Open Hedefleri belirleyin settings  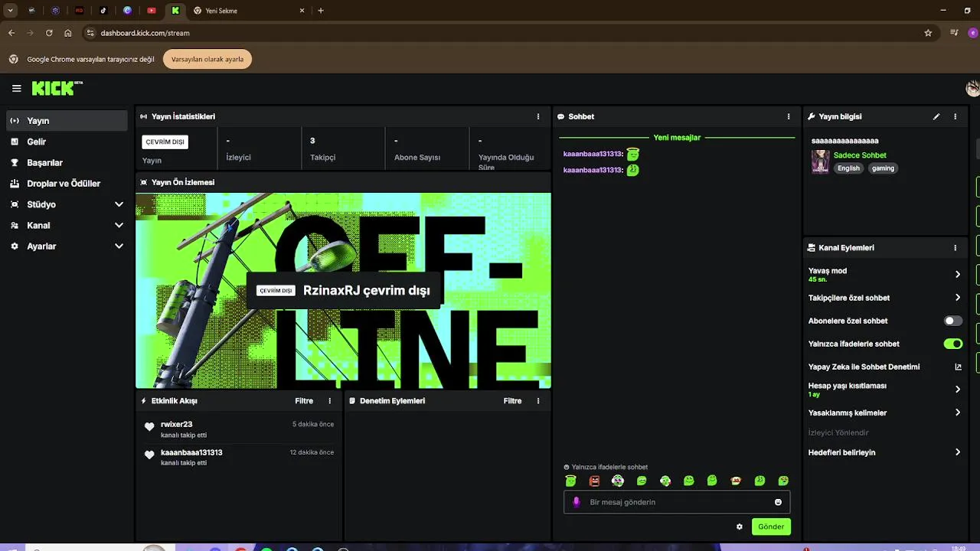[885, 452]
